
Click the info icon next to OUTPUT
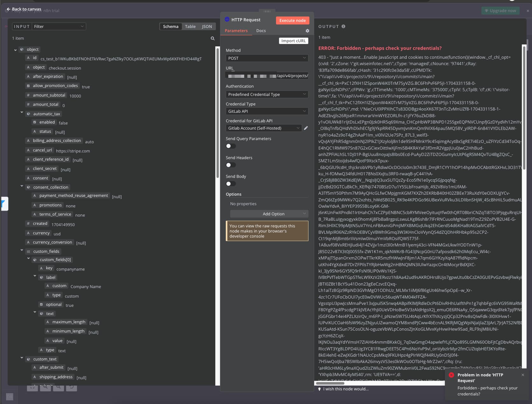click(343, 26)
